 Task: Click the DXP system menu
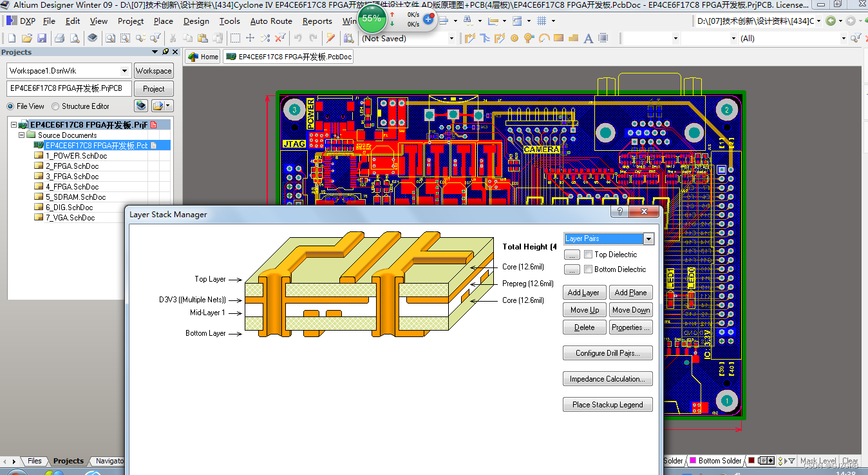coord(21,21)
